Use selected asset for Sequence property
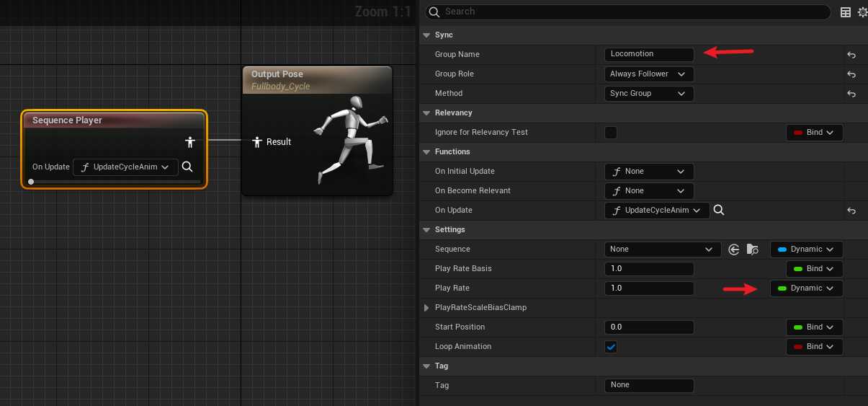Image resolution: width=868 pixels, height=406 pixels. pyautogui.click(x=734, y=250)
